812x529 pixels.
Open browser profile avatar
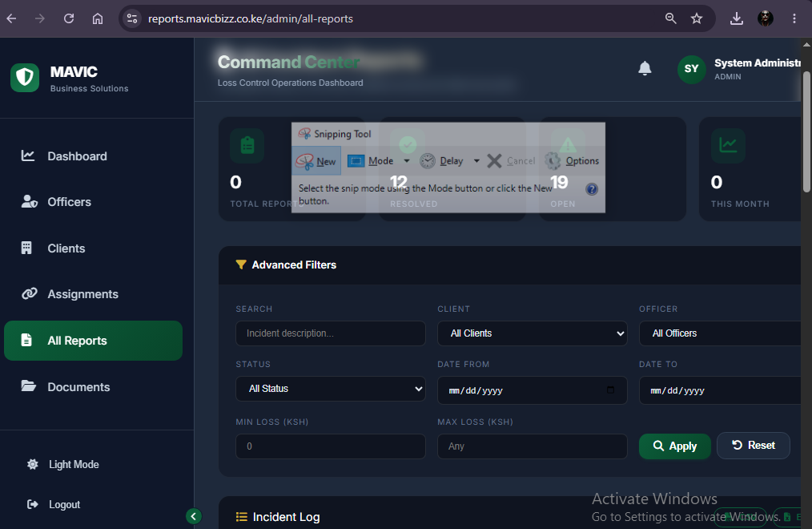[x=766, y=18]
